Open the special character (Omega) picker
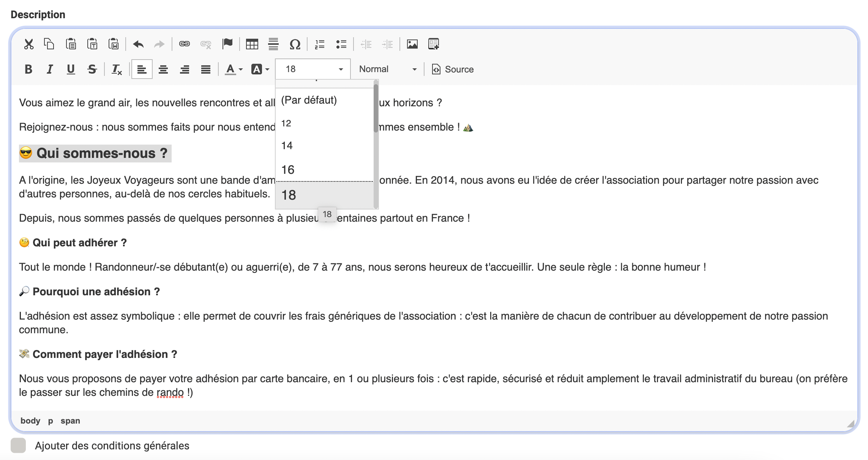Viewport: 868px width, 460px height. tap(295, 44)
